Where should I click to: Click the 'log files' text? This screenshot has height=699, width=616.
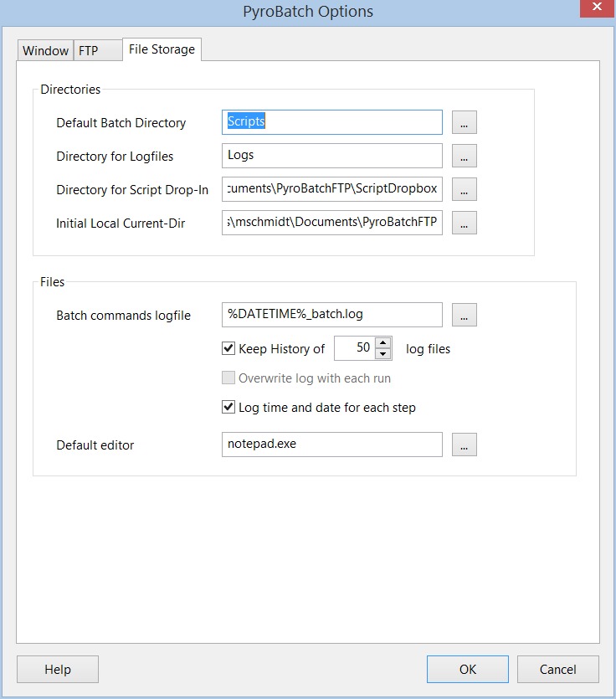point(428,349)
